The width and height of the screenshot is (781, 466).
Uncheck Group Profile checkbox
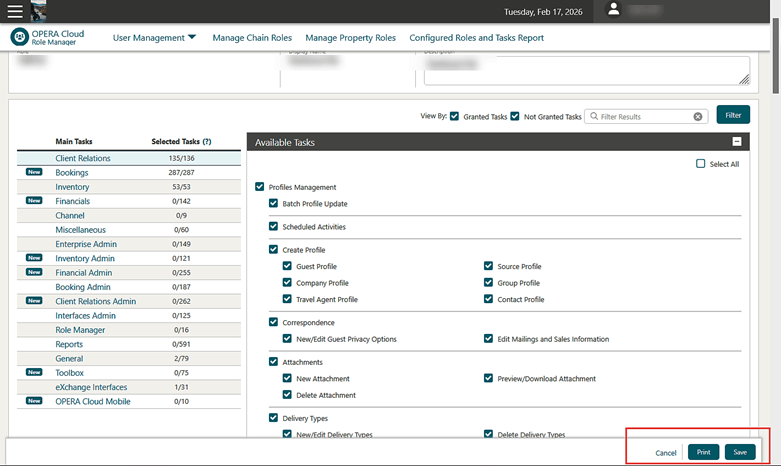tap(488, 282)
